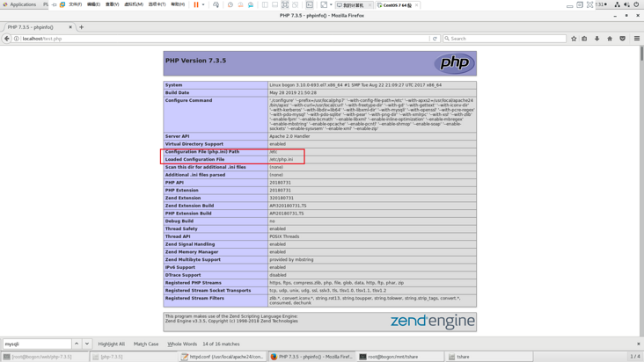Click the Zend Engine logo
The width and height of the screenshot is (644, 362).
click(x=433, y=322)
